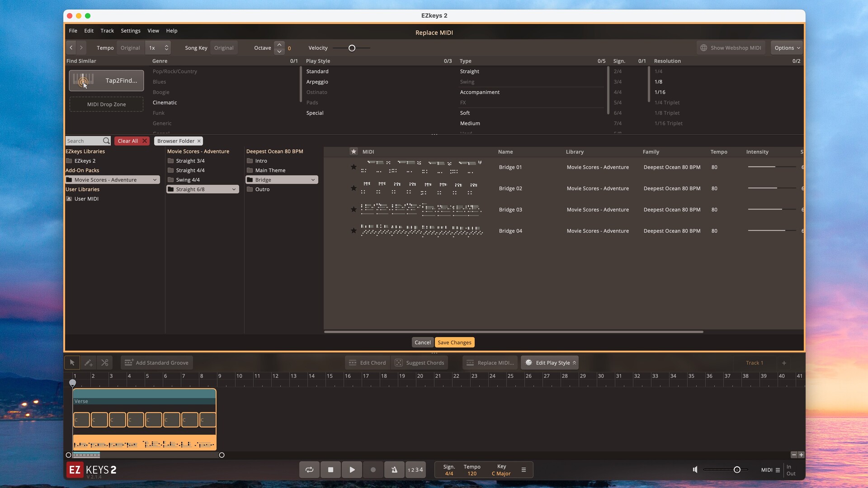Click the arrow selection tool
This screenshot has height=488, width=868.
pos(72,363)
